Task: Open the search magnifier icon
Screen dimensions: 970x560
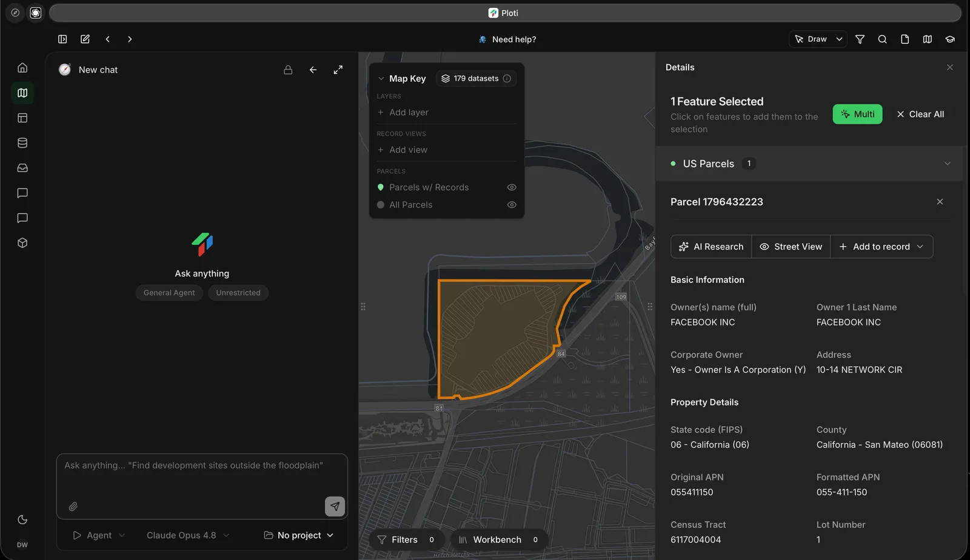Action: tap(883, 39)
